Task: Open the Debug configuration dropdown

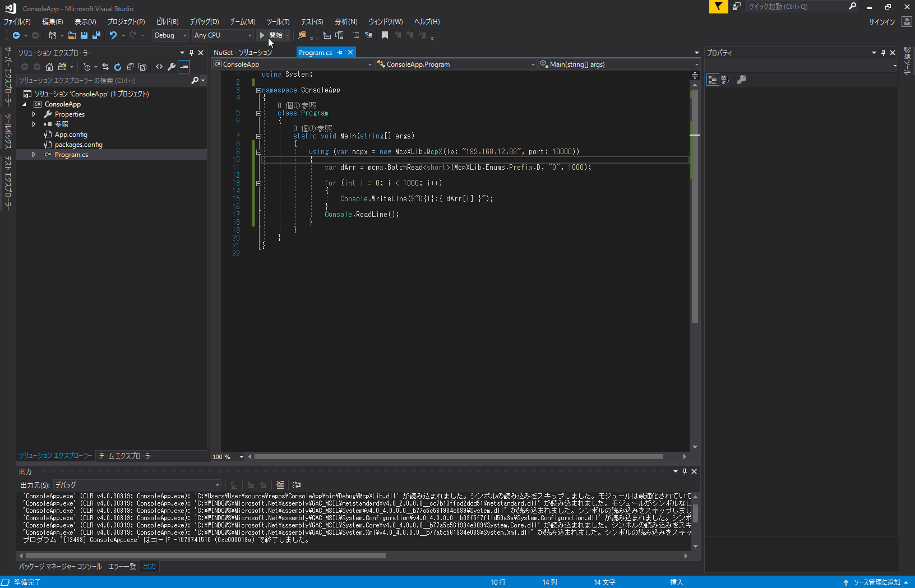Action: click(x=170, y=35)
